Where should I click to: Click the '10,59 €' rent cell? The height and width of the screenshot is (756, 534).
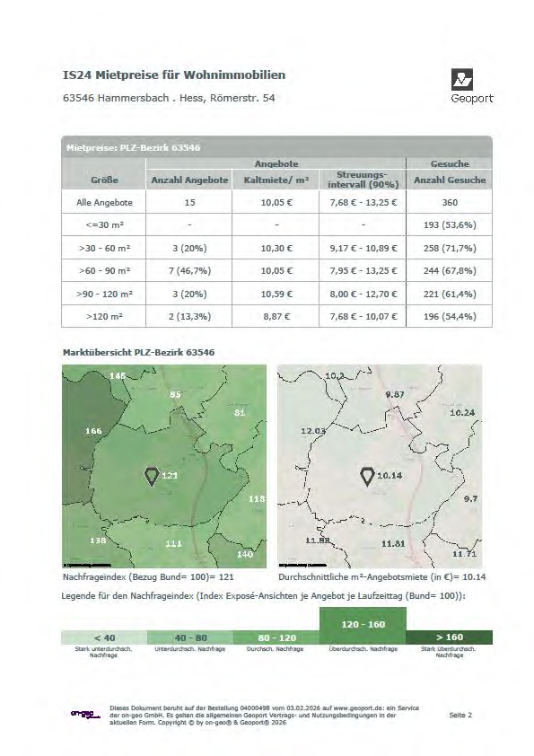point(276,294)
